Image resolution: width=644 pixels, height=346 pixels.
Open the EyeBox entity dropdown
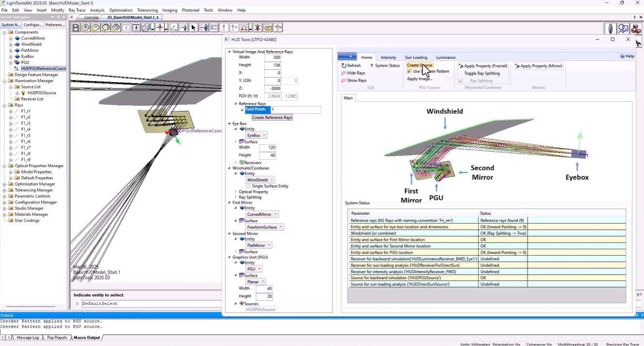point(256,136)
